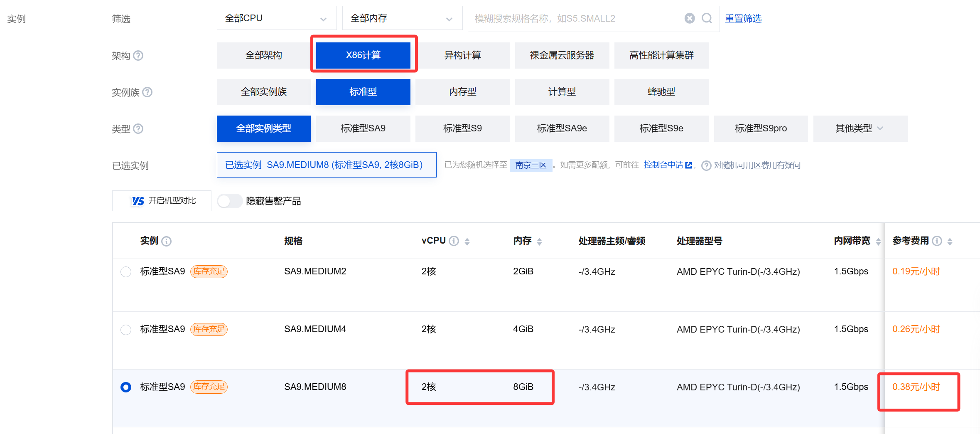Open the help icon next to 实例族
Screen dimensions: 980x434
[x=147, y=92]
